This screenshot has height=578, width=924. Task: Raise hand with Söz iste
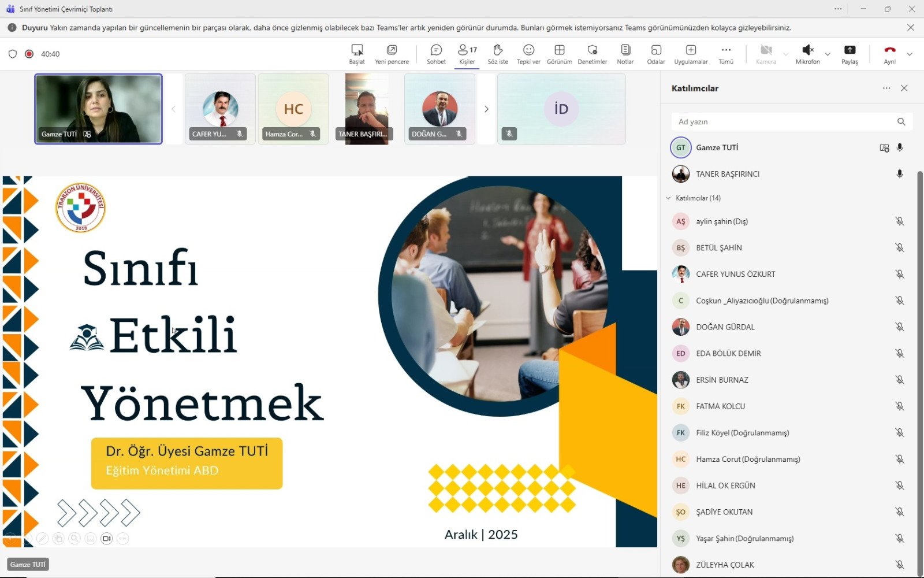click(x=498, y=54)
